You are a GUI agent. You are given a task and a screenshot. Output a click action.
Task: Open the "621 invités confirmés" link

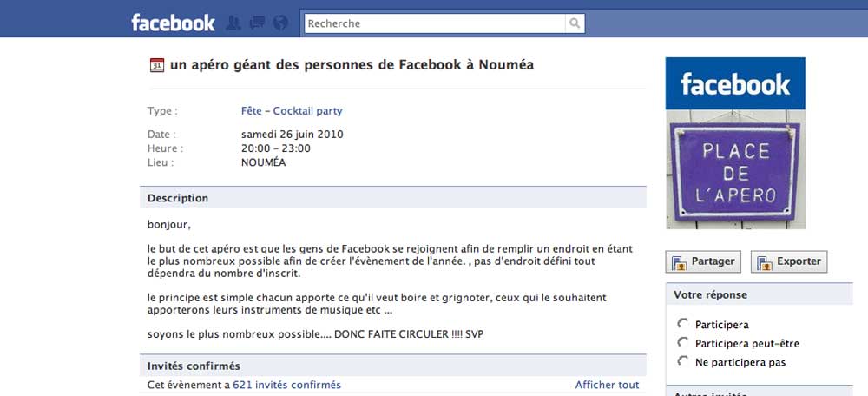pos(286,385)
